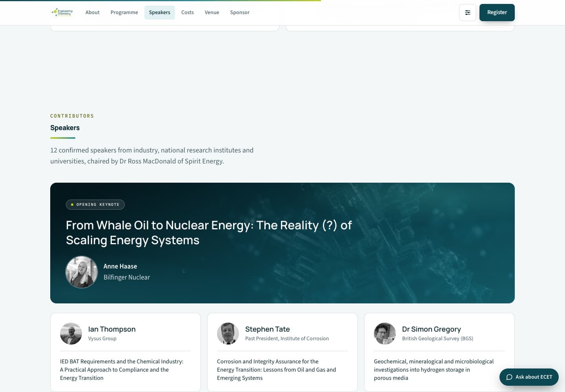Open the Ask about ECET chat
This screenshot has height=392, width=565.
pyautogui.click(x=529, y=377)
